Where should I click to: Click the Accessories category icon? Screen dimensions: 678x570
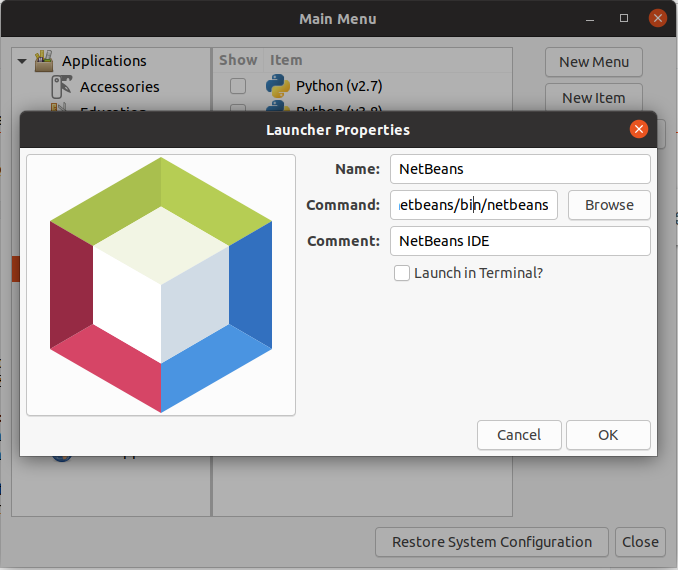62,87
